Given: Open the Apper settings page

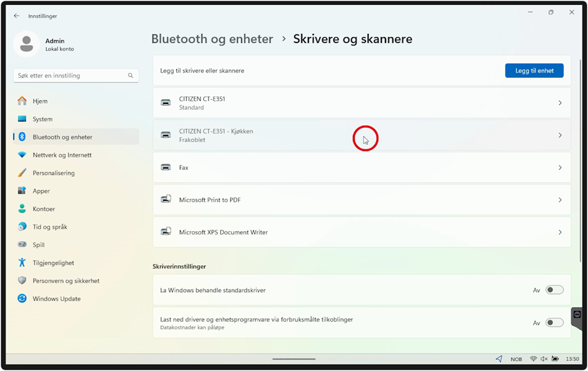Looking at the screenshot, I should tap(76, 191).
